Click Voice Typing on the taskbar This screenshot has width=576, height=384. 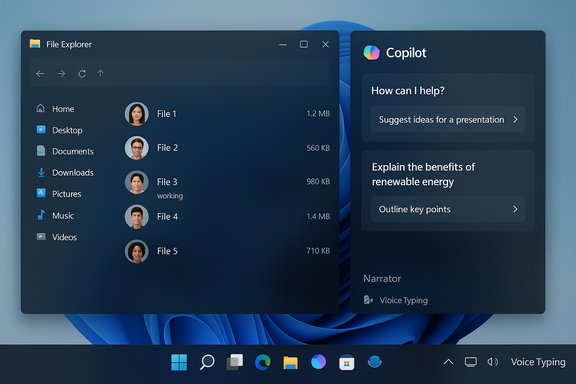[538, 362]
